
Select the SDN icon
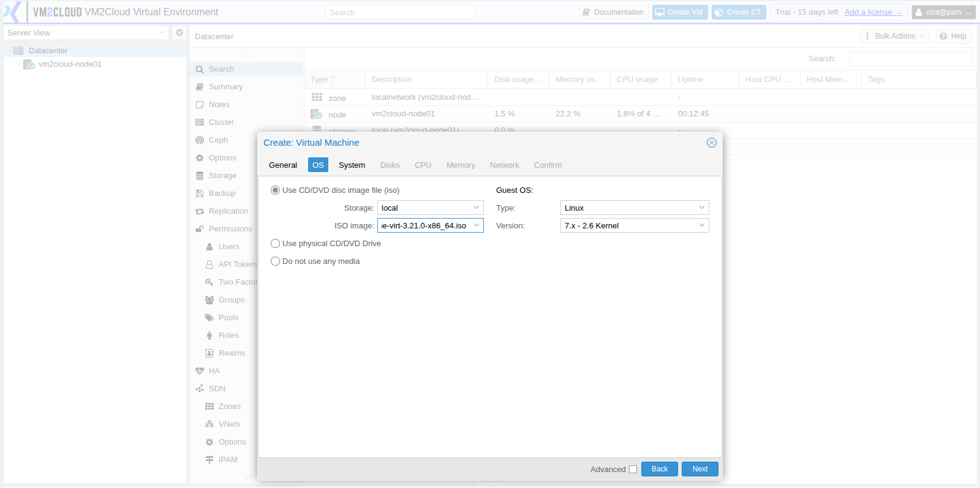(200, 389)
